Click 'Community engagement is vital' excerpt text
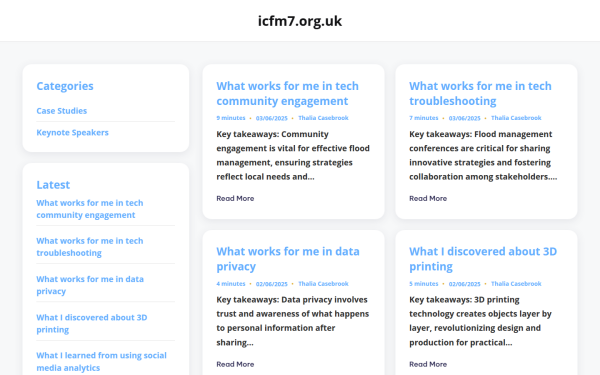600x375 pixels. tap(293, 155)
